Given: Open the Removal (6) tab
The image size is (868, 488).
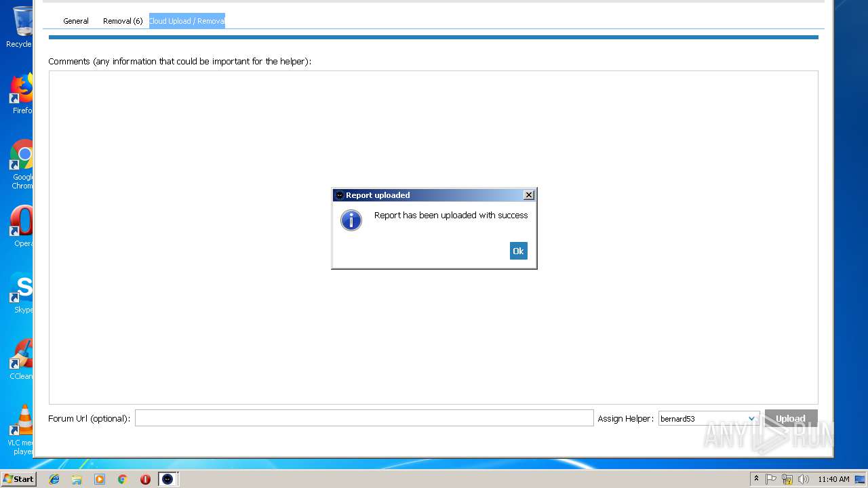Looking at the screenshot, I should 123,21.
